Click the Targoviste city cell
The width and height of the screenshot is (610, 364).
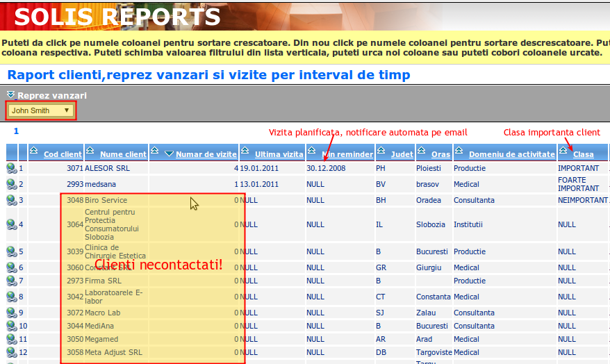pos(434,353)
